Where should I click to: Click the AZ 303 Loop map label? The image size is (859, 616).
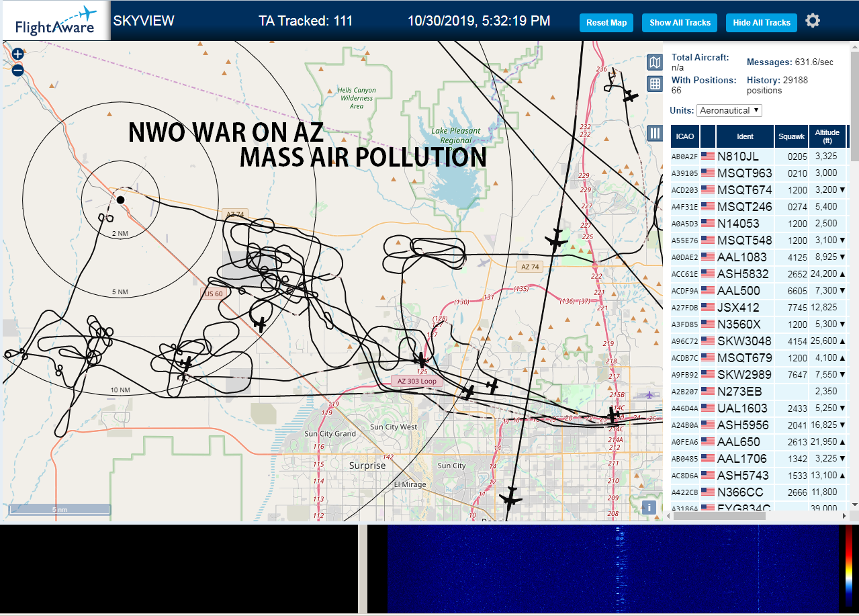(x=416, y=381)
